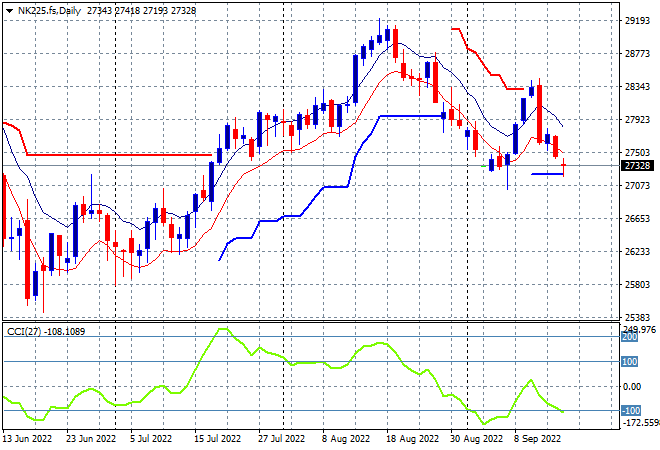
Task: Select the blue horizontal support line near 27923
Action: coord(411,116)
